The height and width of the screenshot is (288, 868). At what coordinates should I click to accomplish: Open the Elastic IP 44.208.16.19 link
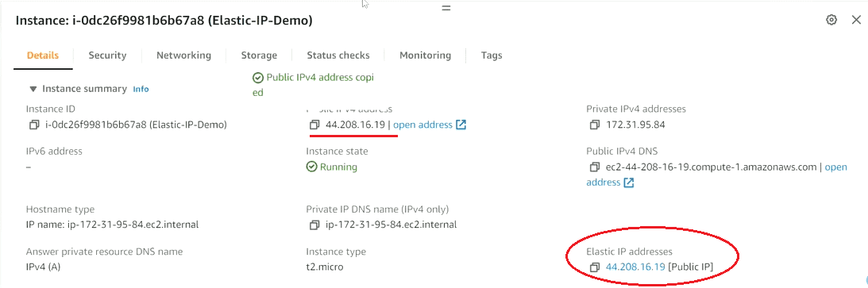(x=635, y=267)
